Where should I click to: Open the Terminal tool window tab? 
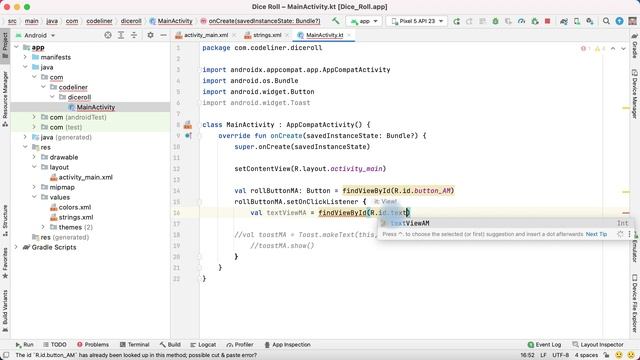point(134,344)
